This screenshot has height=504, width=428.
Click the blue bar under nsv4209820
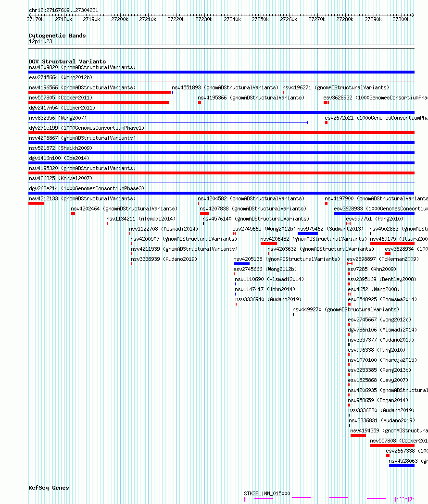click(221, 72)
